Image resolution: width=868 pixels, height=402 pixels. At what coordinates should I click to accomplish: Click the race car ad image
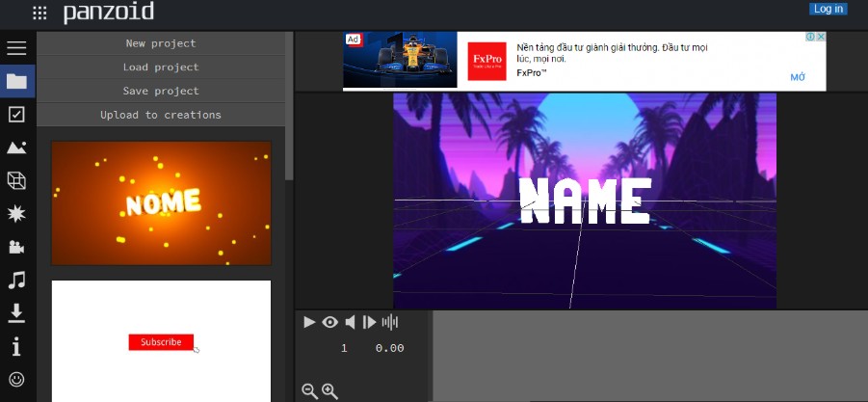400,60
